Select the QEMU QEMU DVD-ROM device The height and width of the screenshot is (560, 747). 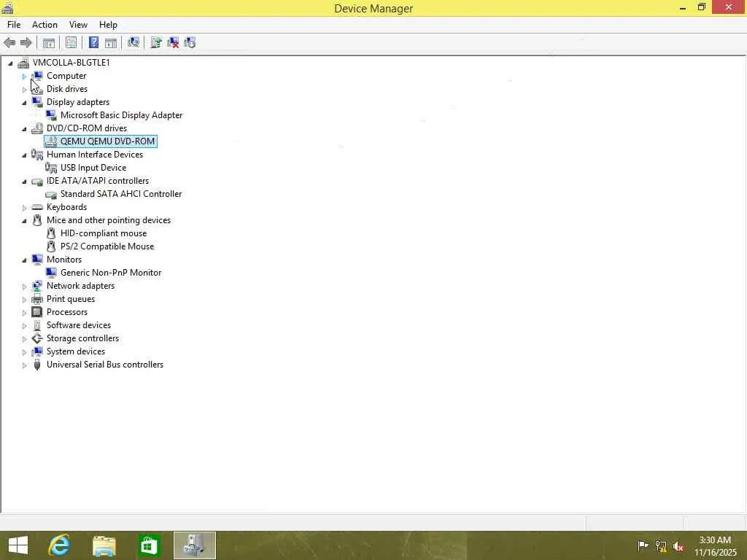107,141
